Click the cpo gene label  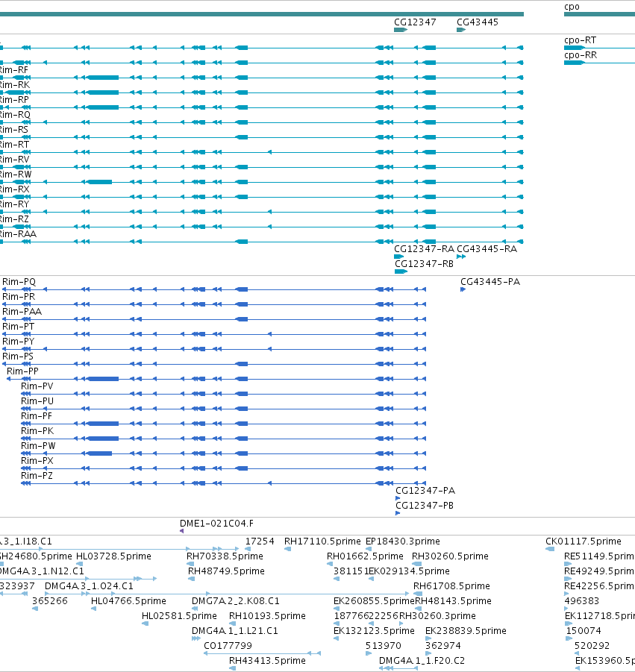572,7
